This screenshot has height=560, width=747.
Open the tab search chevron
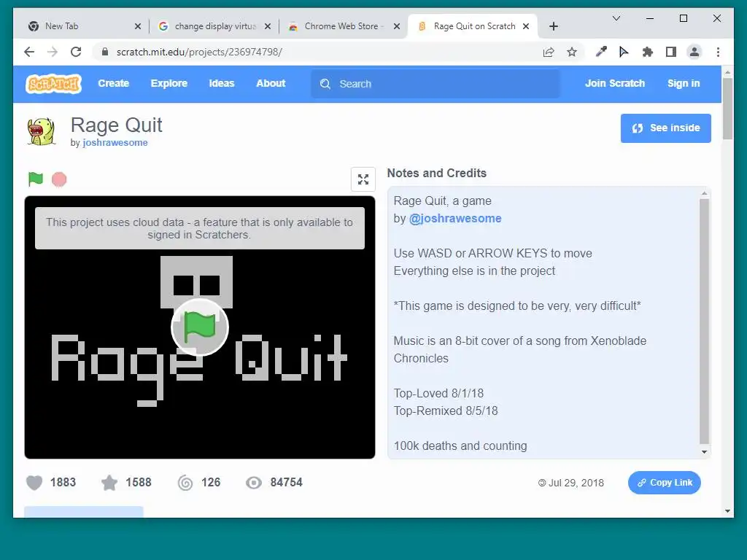616,18
